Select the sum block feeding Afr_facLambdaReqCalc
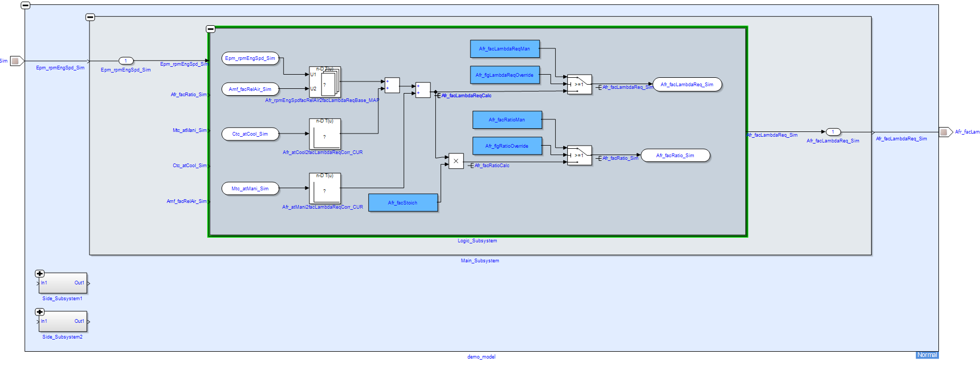Viewport: 980px width, 368px height. pos(423,90)
